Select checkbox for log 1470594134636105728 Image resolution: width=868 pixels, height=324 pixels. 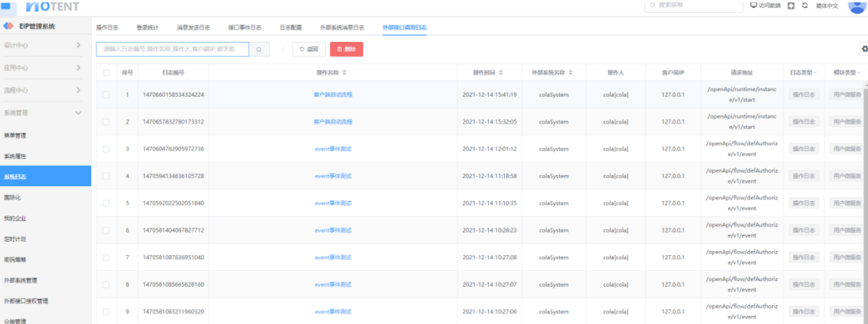tap(106, 176)
